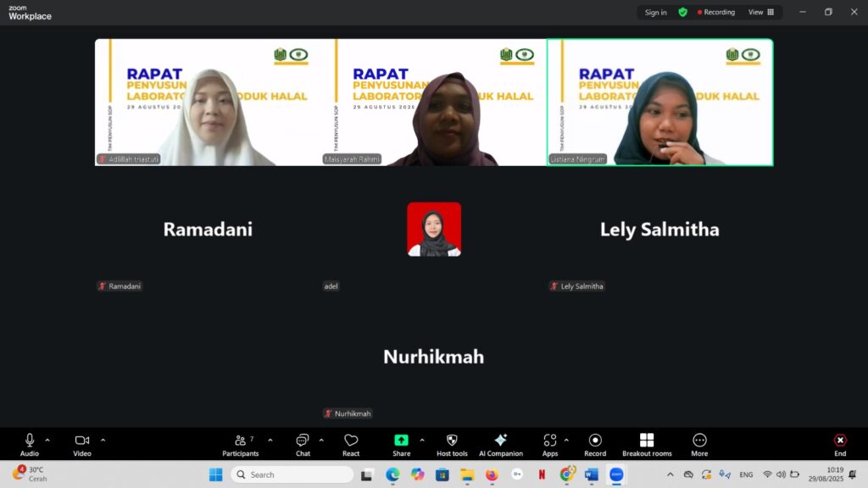This screenshot has height=488, width=868.
Task: Open the More options menu
Action: [699, 444]
